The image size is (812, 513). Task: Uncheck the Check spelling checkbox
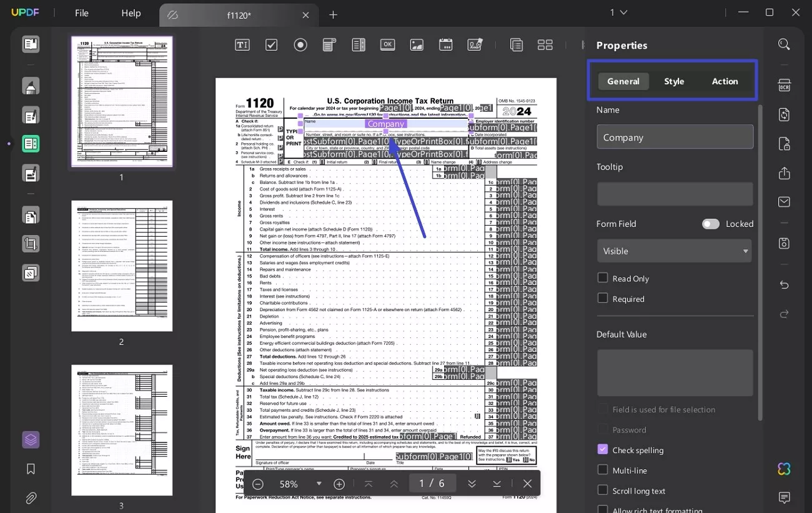click(603, 449)
